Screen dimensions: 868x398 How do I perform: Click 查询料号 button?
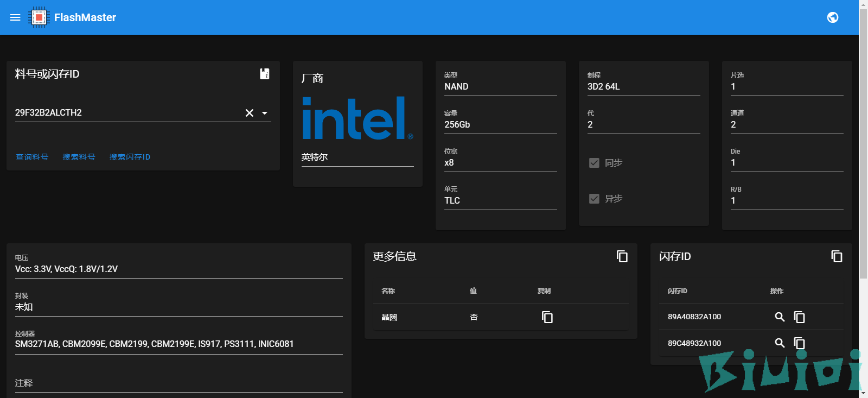(32, 157)
